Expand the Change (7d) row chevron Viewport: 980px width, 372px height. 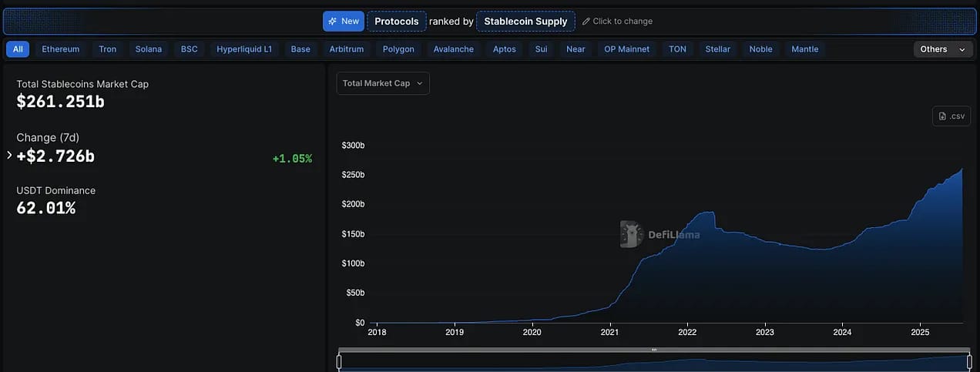pos(9,155)
